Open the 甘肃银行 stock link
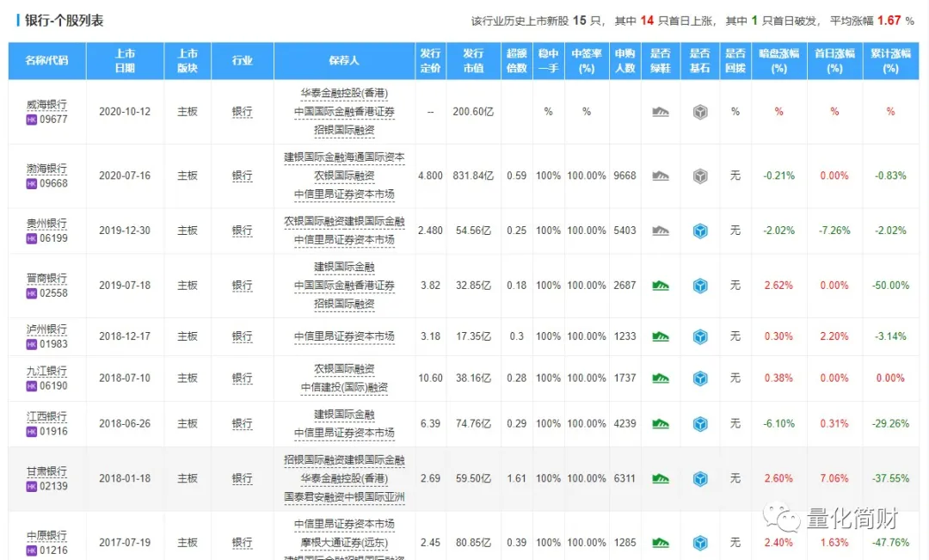This screenshot has height=560, width=929. tap(46, 471)
